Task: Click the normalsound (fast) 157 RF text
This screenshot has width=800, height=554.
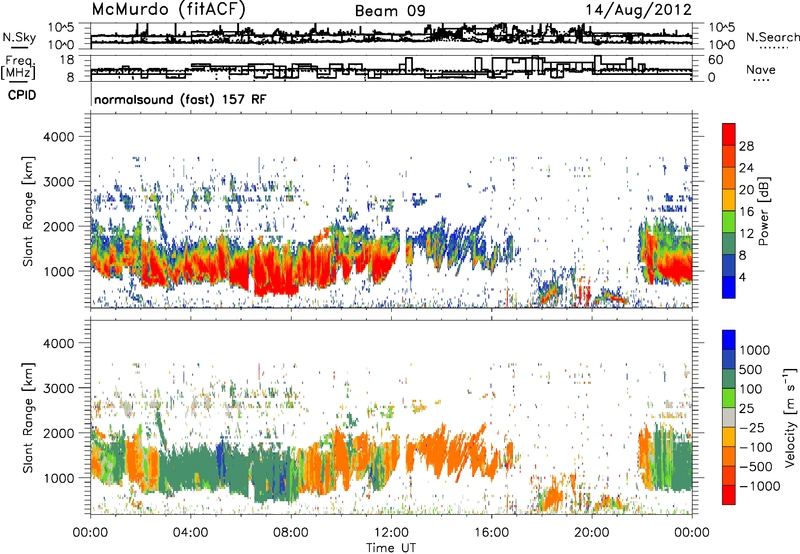Action: pos(180,99)
